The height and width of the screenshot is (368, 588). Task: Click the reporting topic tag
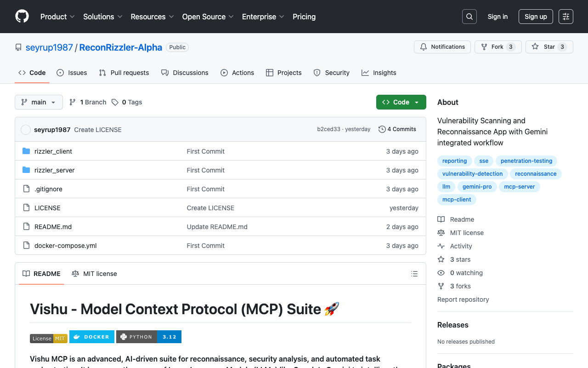pyautogui.click(x=454, y=161)
